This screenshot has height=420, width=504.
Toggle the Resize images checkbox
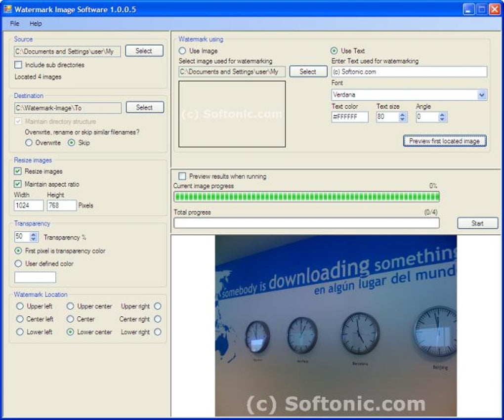click(x=18, y=171)
